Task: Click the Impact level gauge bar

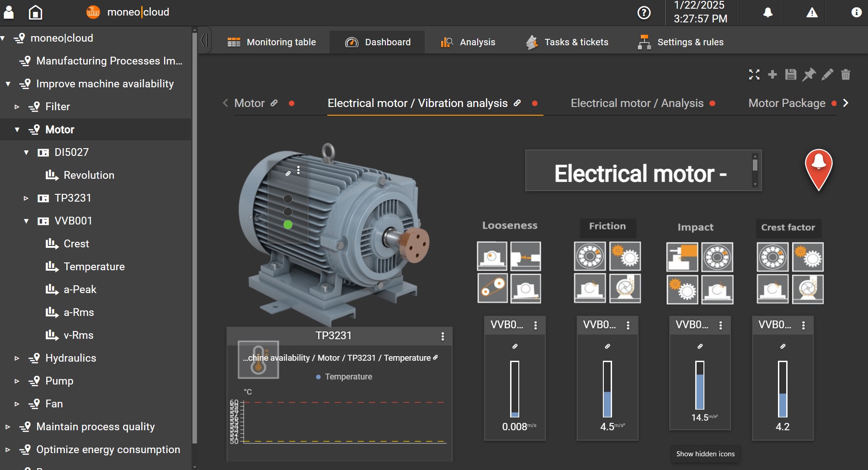Action: point(699,385)
